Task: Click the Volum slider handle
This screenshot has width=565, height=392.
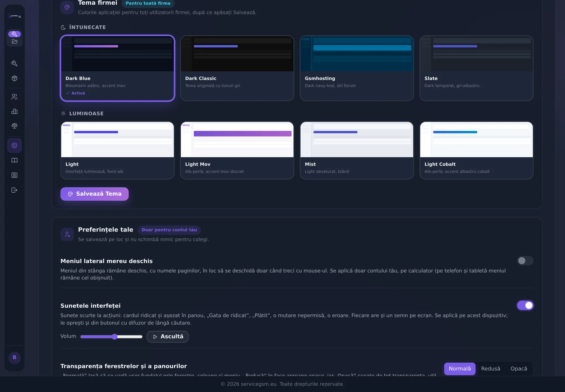Action: click(114, 337)
